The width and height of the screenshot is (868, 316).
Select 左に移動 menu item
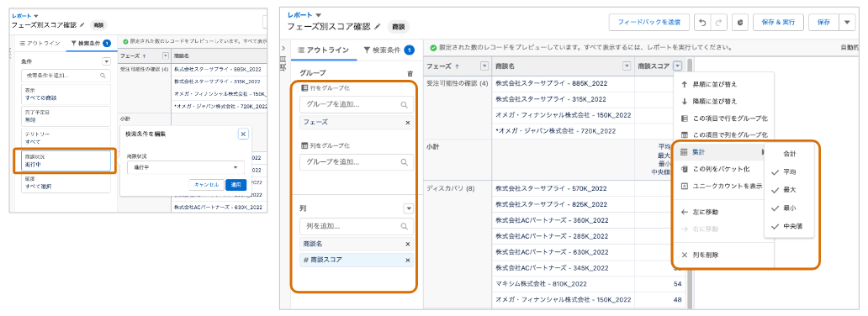click(x=718, y=212)
